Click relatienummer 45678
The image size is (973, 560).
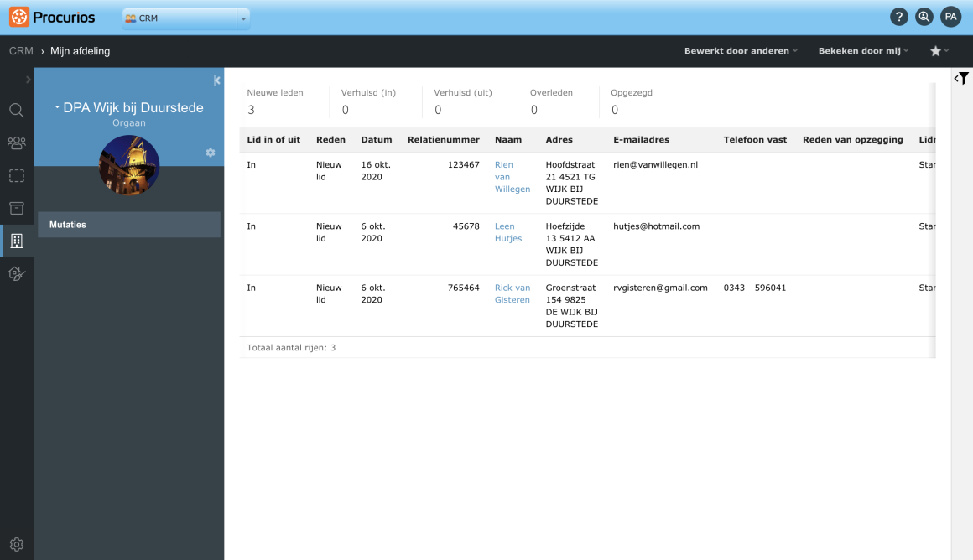pos(466,226)
